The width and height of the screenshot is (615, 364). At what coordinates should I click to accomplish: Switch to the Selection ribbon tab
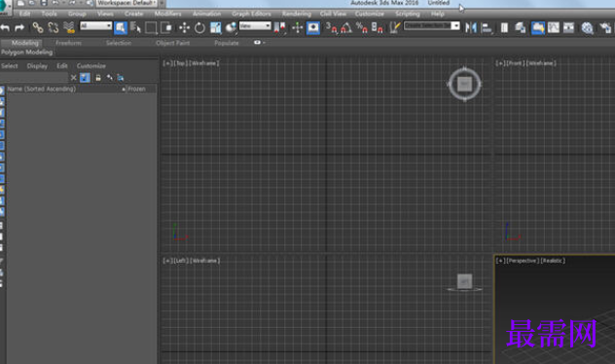(119, 43)
